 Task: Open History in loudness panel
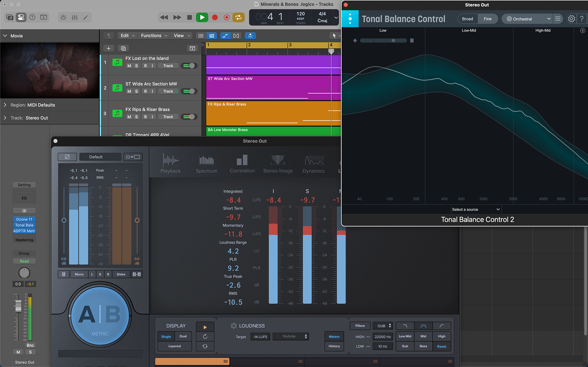(334, 346)
